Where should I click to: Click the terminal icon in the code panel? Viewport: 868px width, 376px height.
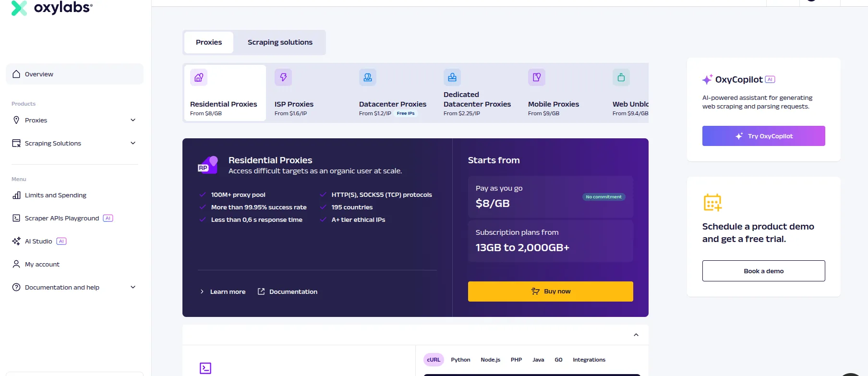pos(205,368)
